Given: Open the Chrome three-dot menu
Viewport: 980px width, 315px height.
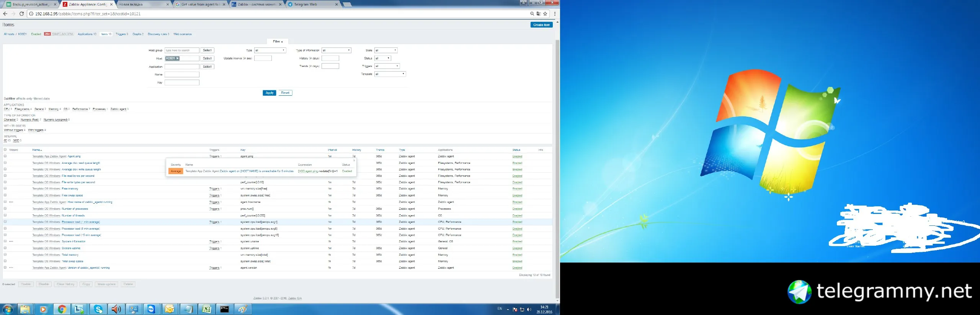Looking at the screenshot, I should point(555,14).
